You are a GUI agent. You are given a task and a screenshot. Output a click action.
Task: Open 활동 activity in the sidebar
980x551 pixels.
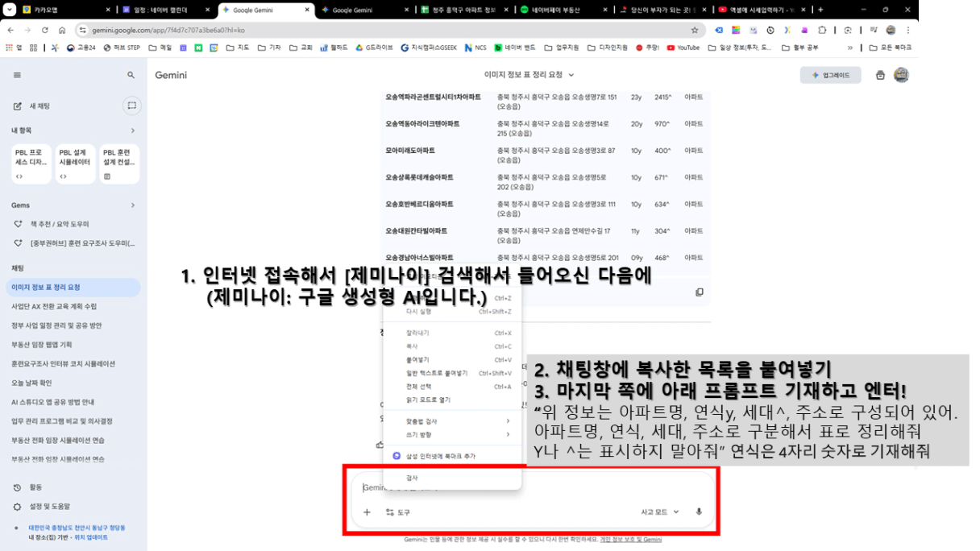click(37, 487)
